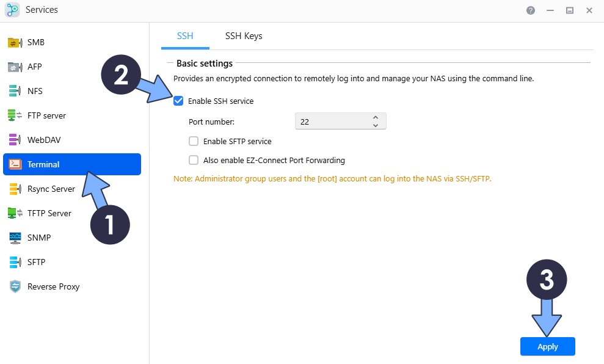This screenshot has width=604, height=364.
Task: Click the FTP server icon
Action: point(15,115)
